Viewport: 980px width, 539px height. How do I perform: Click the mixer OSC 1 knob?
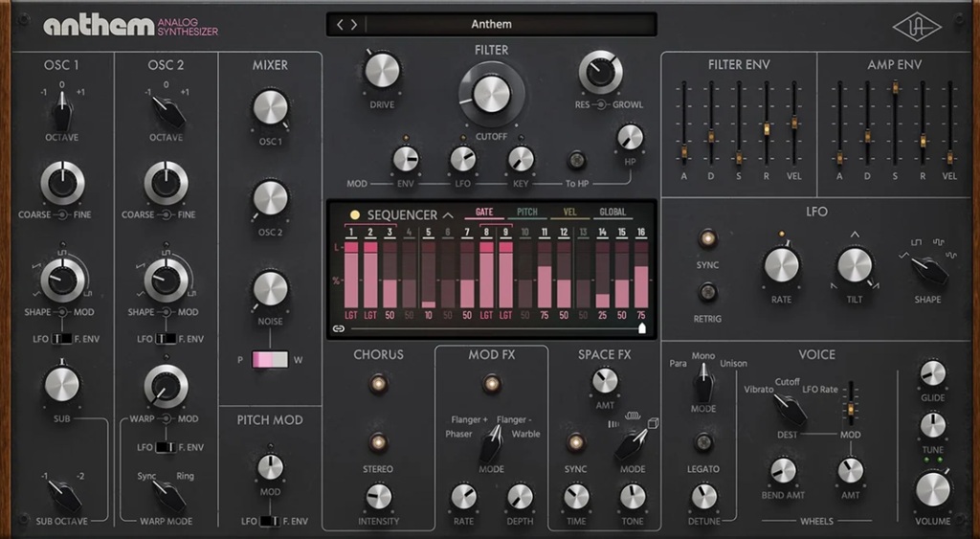click(271, 108)
